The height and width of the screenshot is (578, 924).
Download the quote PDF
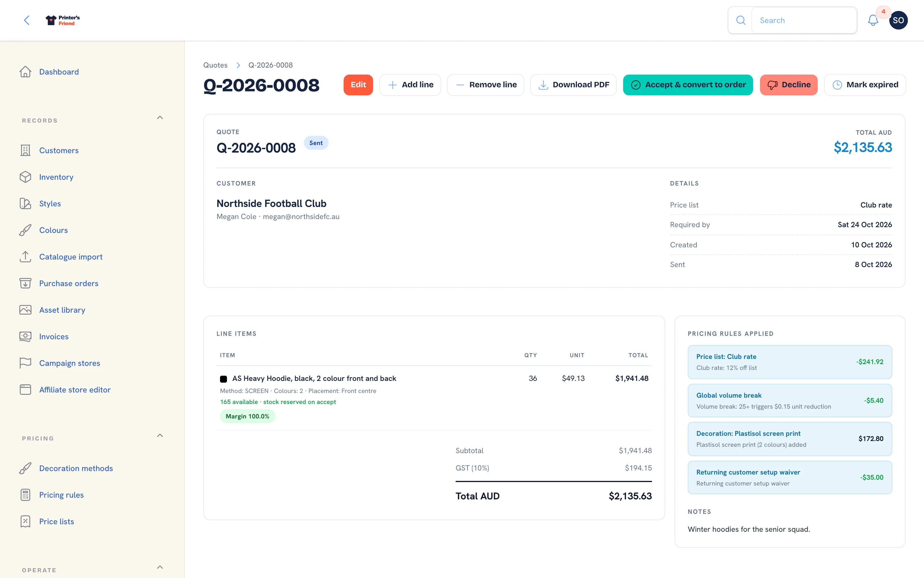573,85
